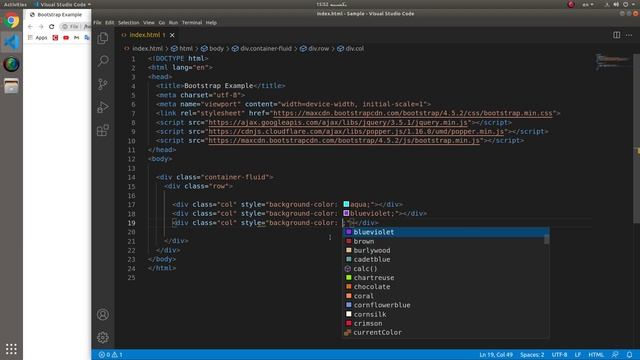Open the notifications bell in status bar
640x360 pixels.
[x=629, y=355]
